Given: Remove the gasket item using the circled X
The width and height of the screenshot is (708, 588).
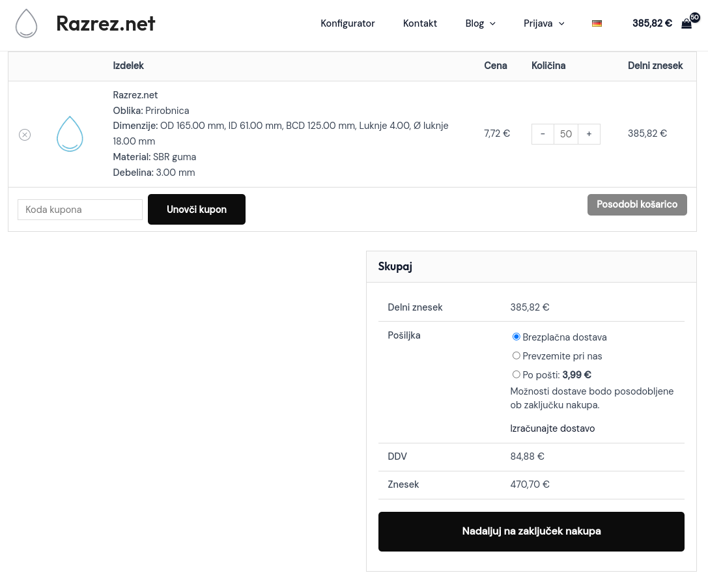Looking at the screenshot, I should [x=25, y=135].
